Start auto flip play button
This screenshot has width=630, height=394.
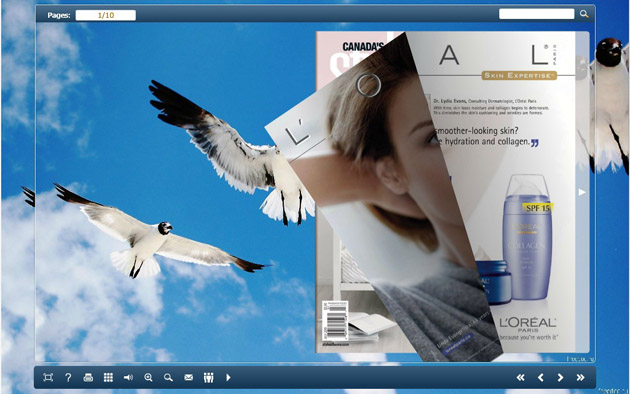228,378
